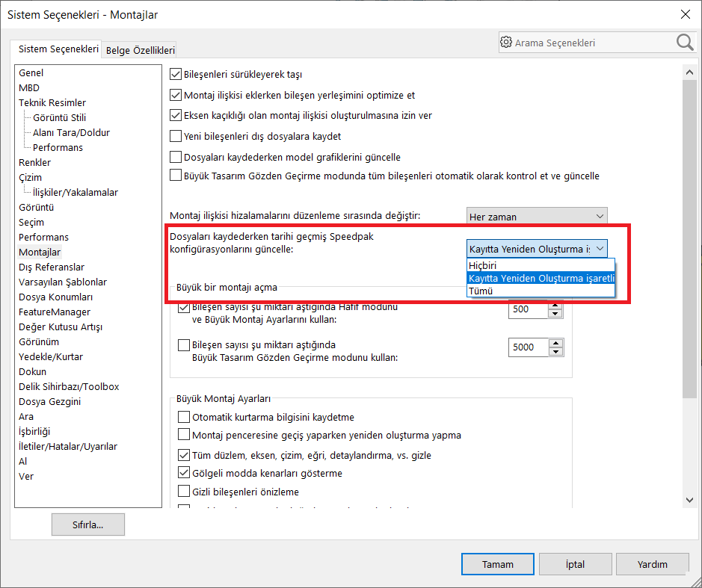Select 'Dış Referanslar' in the category list
Image resolution: width=702 pixels, height=588 pixels.
(x=52, y=267)
